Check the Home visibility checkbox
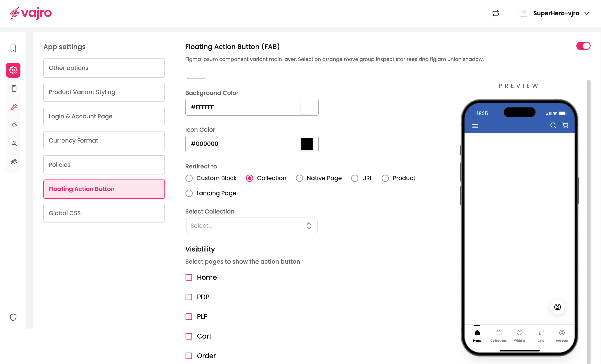 [189, 277]
